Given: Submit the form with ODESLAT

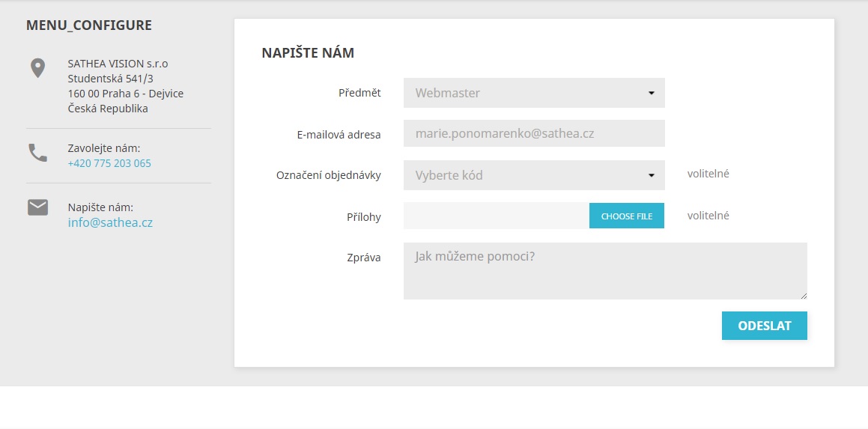Looking at the screenshot, I should [765, 326].
